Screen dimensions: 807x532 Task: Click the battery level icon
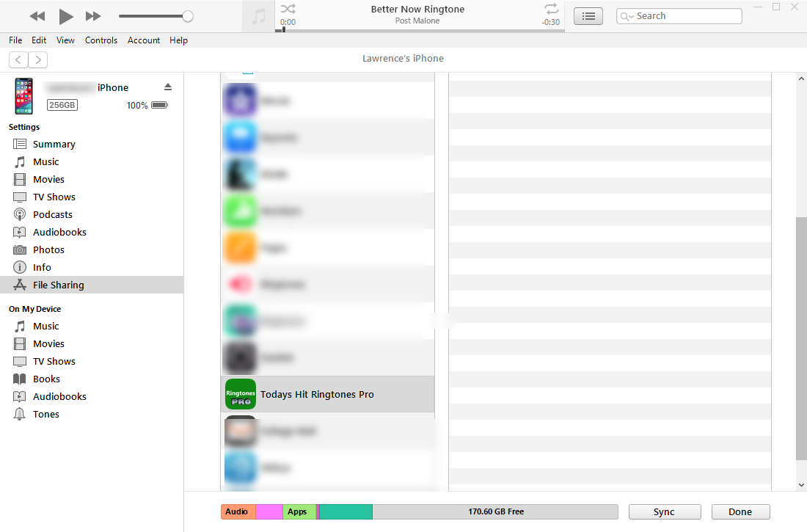pos(159,105)
